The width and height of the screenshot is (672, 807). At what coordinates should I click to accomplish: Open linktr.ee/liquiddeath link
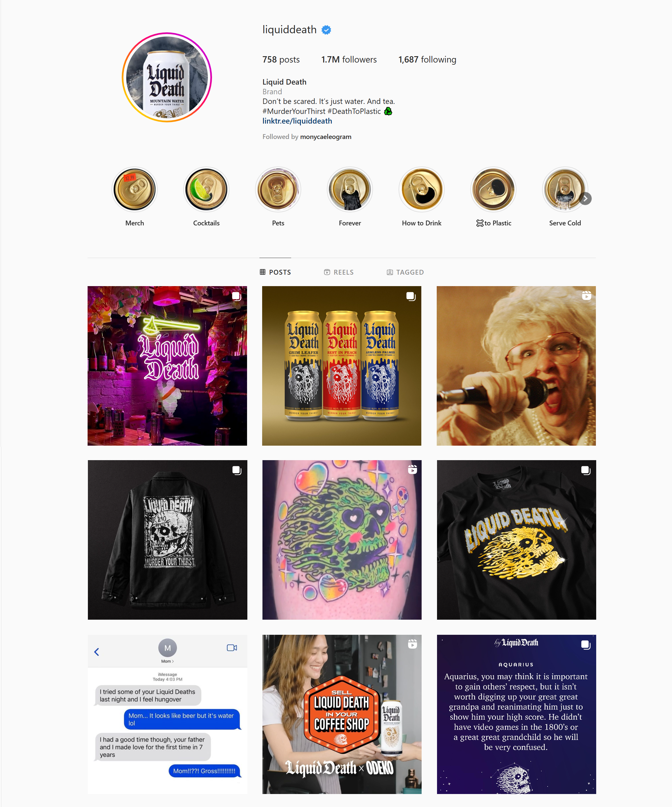pos(297,121)
